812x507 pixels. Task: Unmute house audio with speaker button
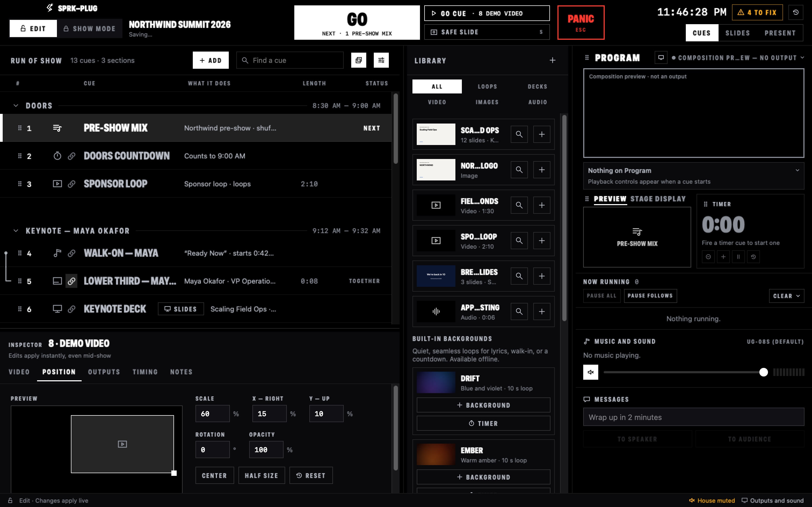point(590,372)
